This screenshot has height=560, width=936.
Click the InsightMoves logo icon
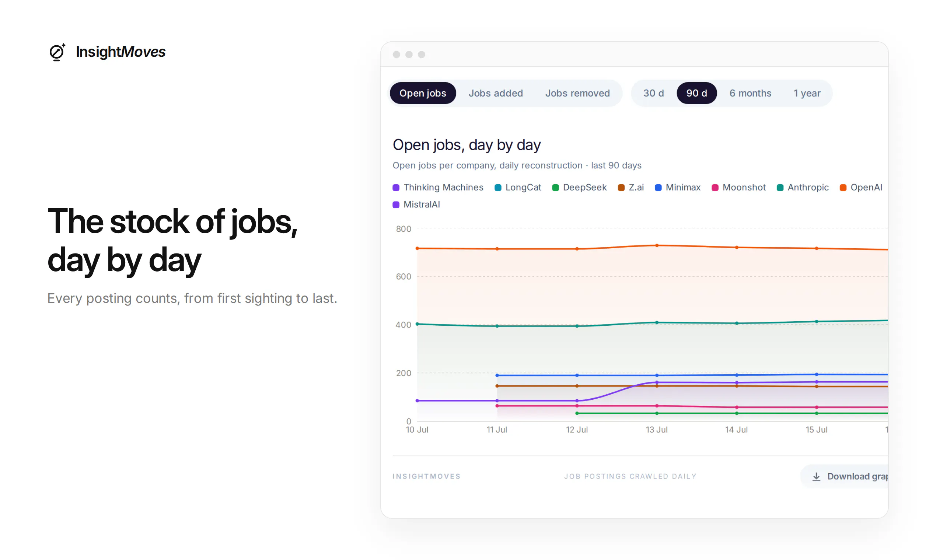57,52
